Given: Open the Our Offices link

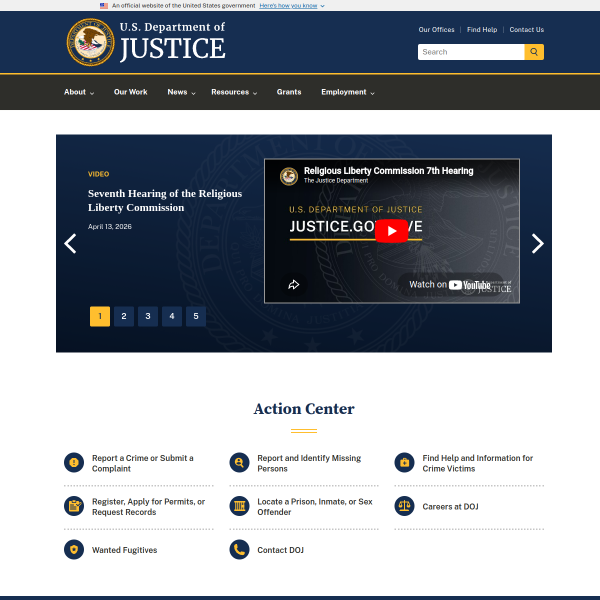Looking at the screenshot, I should pyautogui.click(x=436, y=30).
